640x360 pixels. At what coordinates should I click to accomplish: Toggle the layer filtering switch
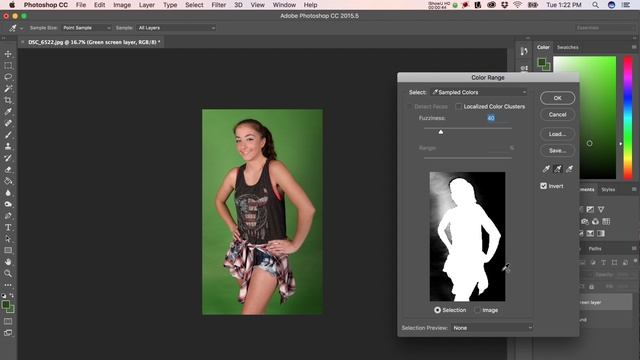point(635,261)
